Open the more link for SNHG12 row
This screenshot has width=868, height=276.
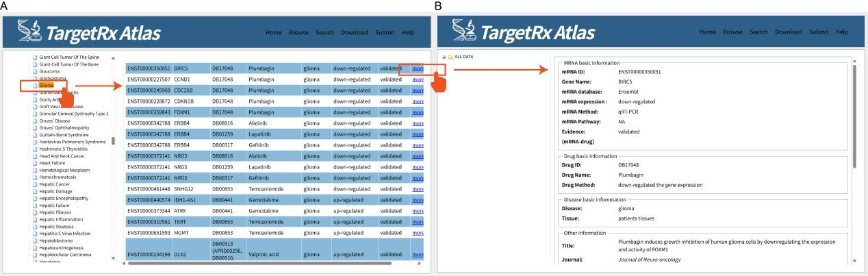pos(418,188)
